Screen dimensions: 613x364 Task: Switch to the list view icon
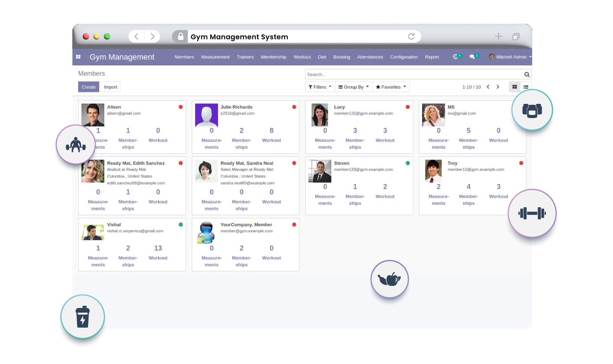click(x=526, y=87)
